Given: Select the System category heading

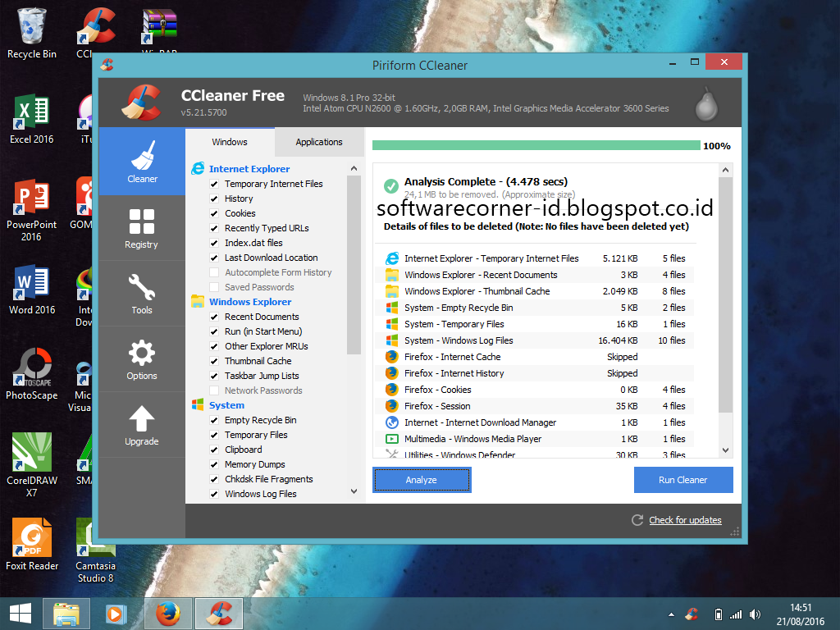Looking at the screenshot, I should [226, 405].
